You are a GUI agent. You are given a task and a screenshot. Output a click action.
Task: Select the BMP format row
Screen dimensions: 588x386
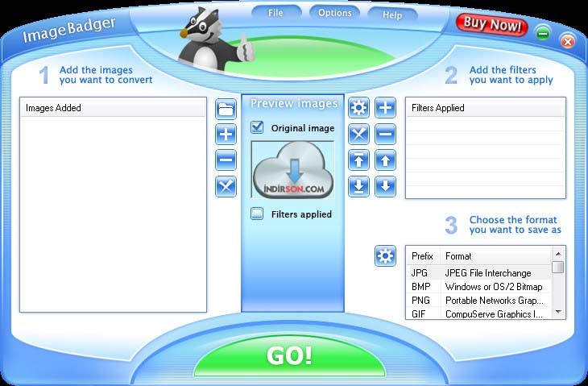click(x=478, y=287)
